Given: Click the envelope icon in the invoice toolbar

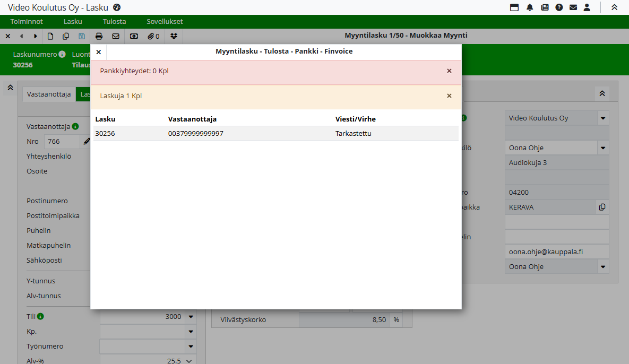Looking at the screenshot, I should (x=116, y=36).
